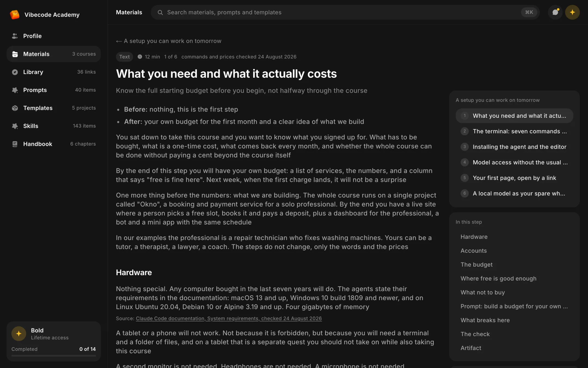Open step 4 Model access without the usual

[x=514, y=162]
